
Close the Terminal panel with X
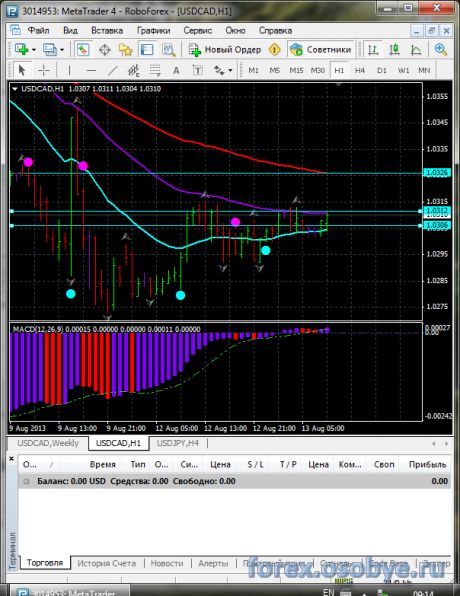click(x=11, y=459)
